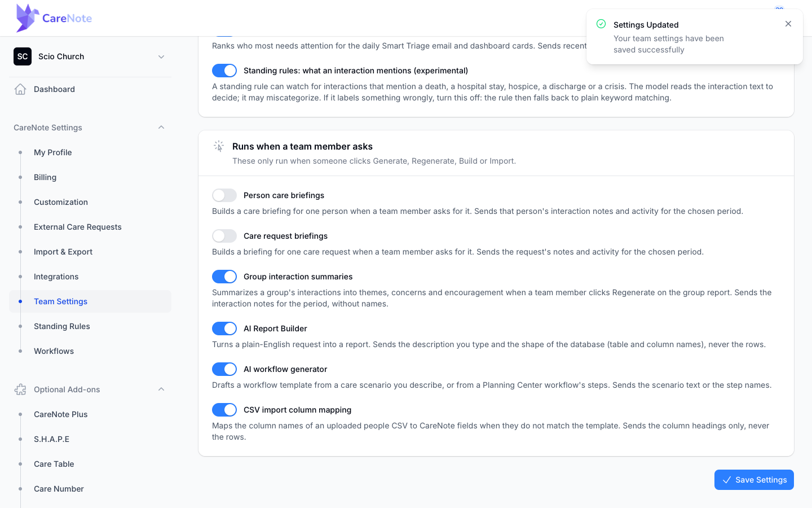Turn off AI Report Builder toggle

(224, 329)
